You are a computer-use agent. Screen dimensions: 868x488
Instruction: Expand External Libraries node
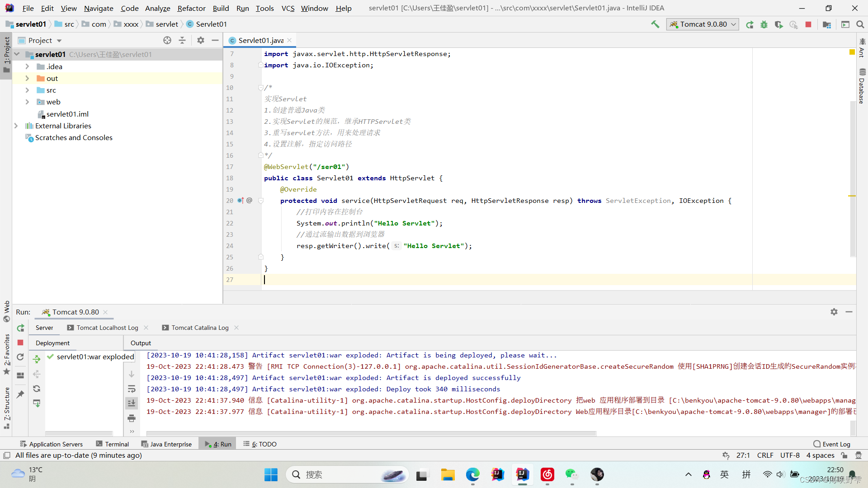[x=16, y=126]
